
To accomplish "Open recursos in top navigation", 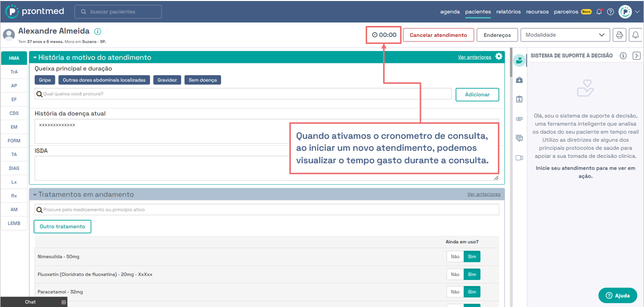I will [x=537, y=11].
